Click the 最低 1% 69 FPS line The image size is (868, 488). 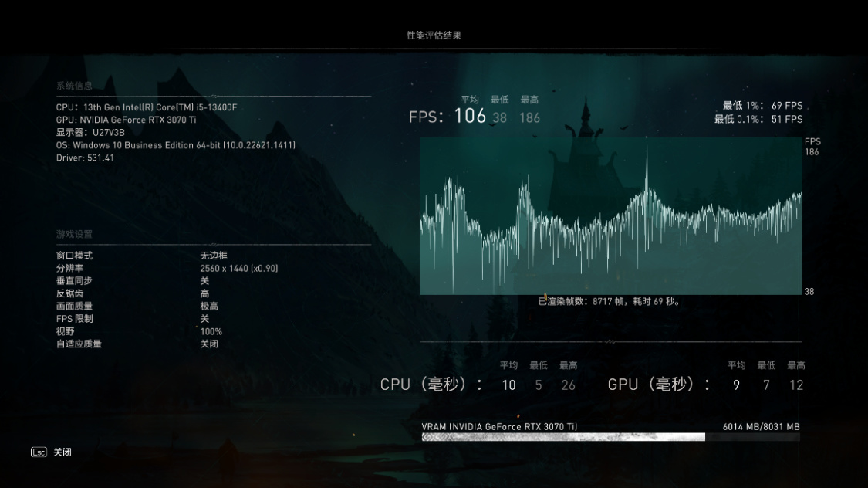tap(762, 105)
